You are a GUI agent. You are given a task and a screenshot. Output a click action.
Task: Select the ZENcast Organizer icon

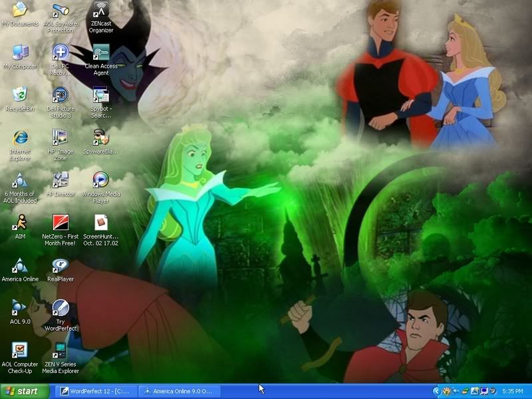click(x=100, y=11)
